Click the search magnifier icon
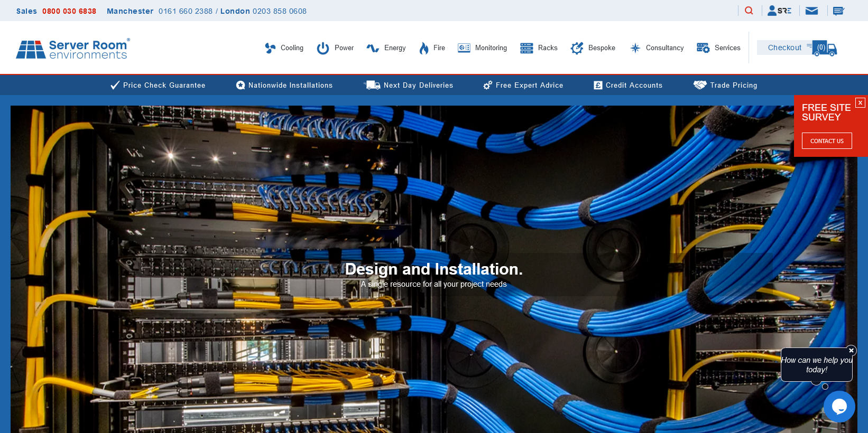Image resolution: width=868 pixels, height=433 pixels. pyautogui.click(x=749, y=11)
